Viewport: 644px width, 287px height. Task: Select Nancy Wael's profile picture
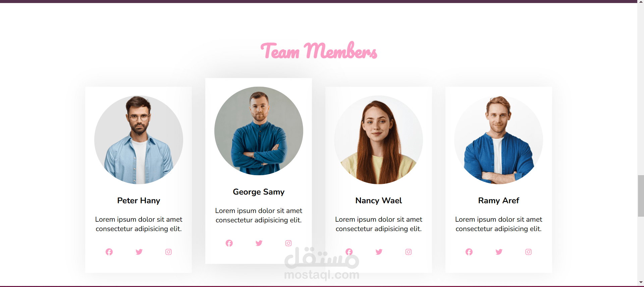(x=378, y=140)
